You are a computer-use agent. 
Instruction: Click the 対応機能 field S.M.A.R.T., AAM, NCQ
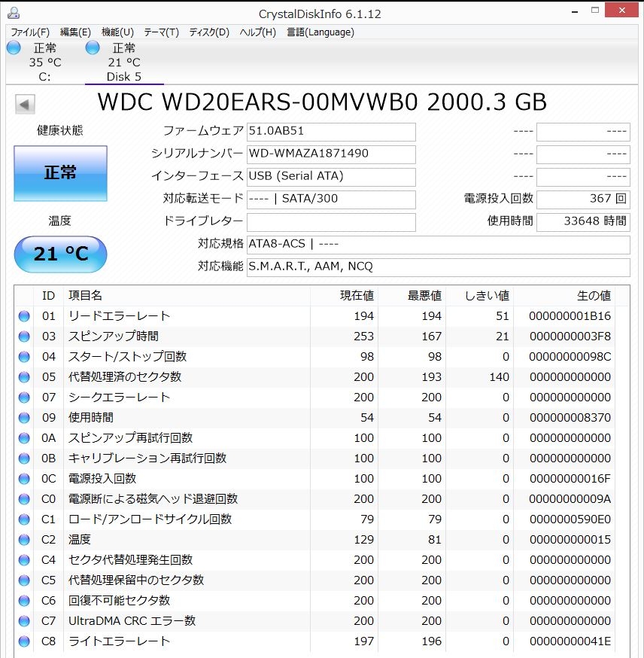tap(439, 268)
